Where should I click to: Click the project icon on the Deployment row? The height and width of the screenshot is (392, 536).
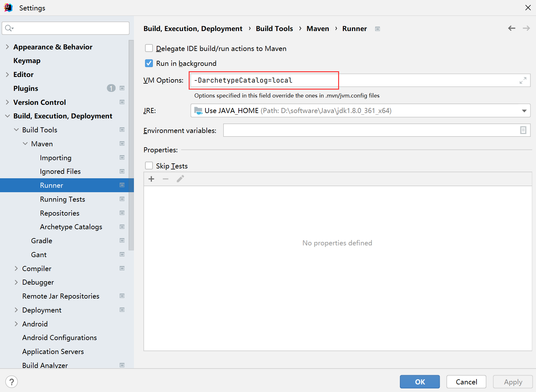click(122, 310)
